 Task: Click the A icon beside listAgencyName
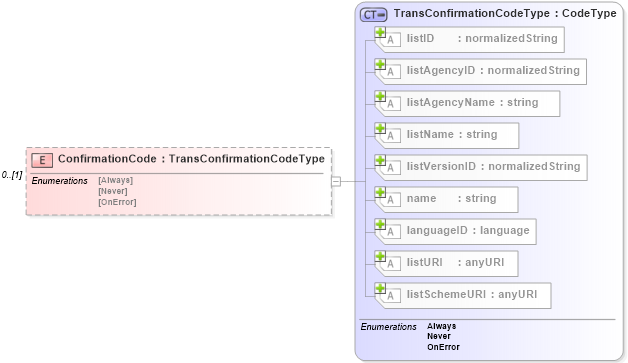pos(391,104)
